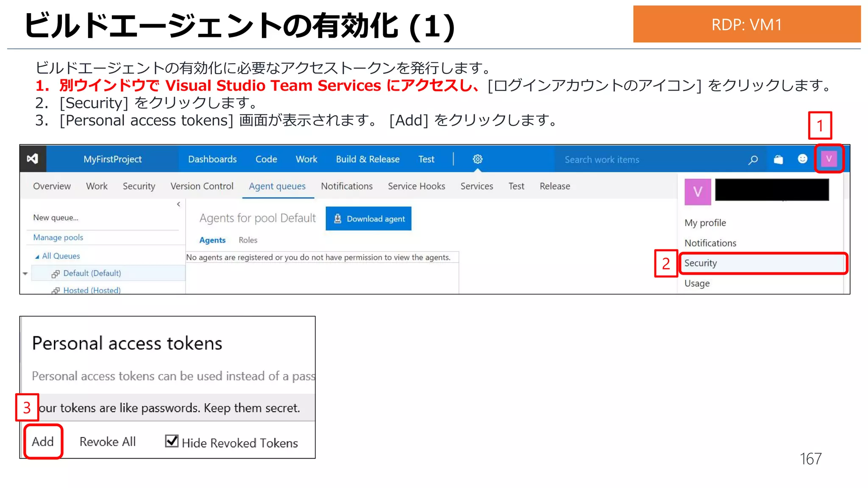Click the No agents are registered message

pyautogui.click(x=318, y=258)
